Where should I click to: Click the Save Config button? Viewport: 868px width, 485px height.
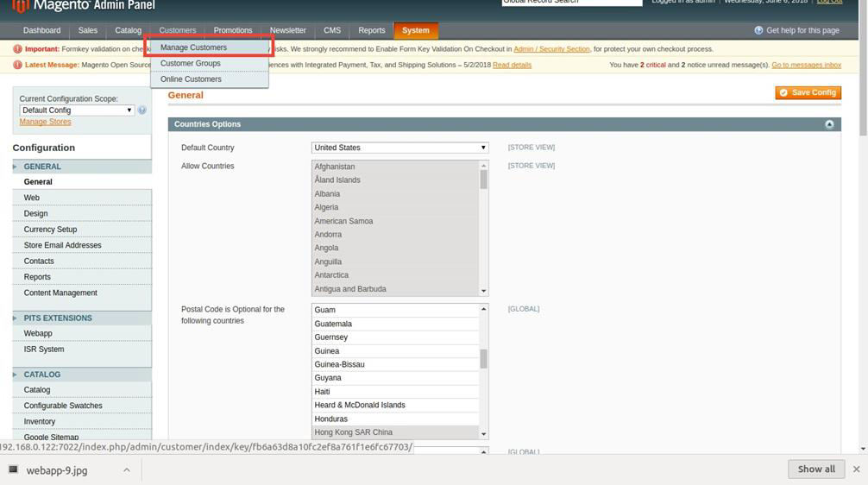808,92
